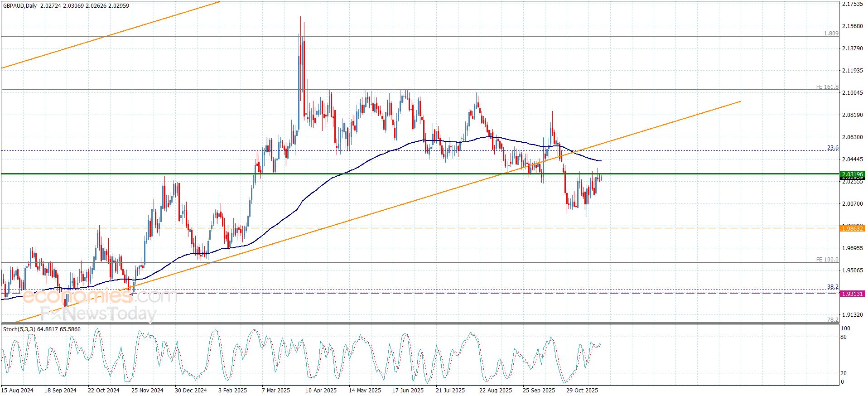Select the green 2.03196 price tag
The height and width of the screenshot is (396, 868).
pos(852,174)
